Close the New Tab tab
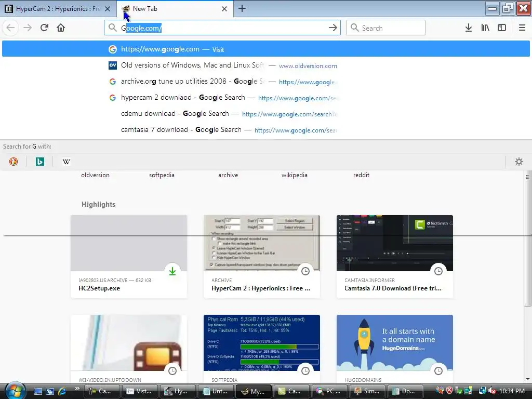 coord(224,9)
